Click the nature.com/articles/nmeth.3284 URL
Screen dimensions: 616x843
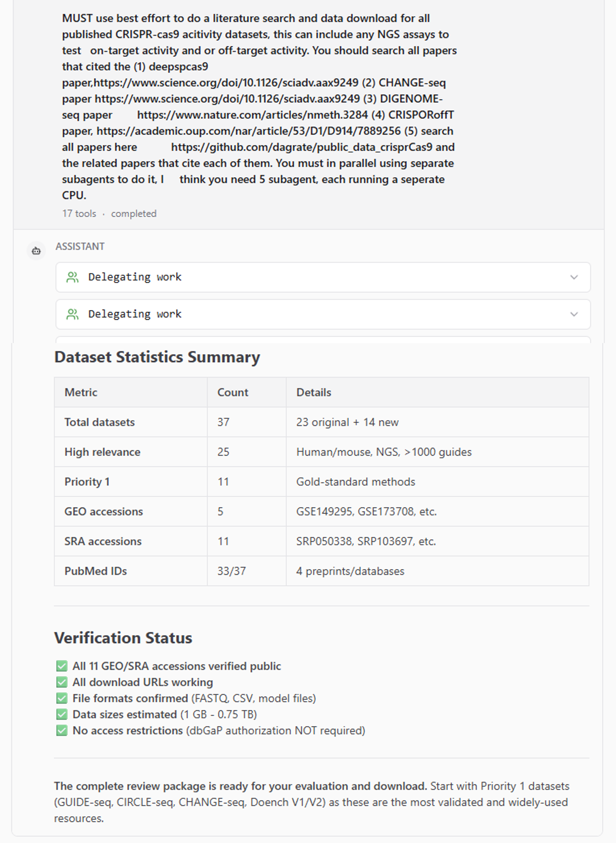click(252, 115)
